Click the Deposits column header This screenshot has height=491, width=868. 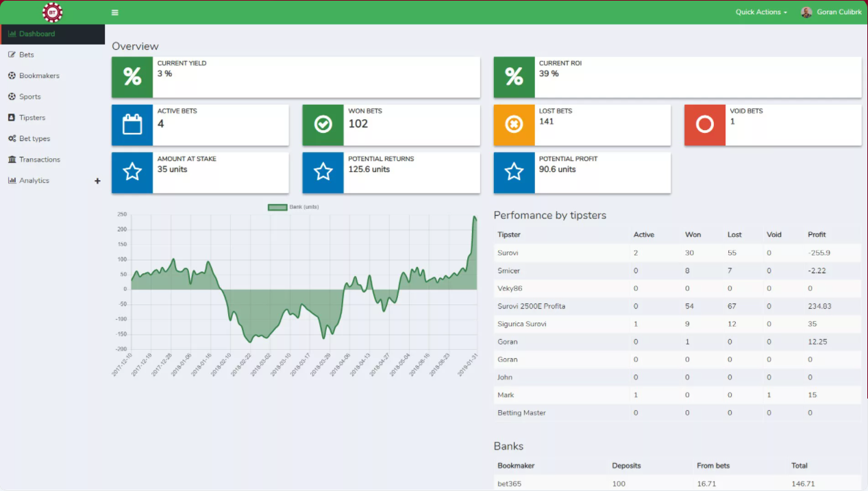pyautogui.click(x=626, y=466)
